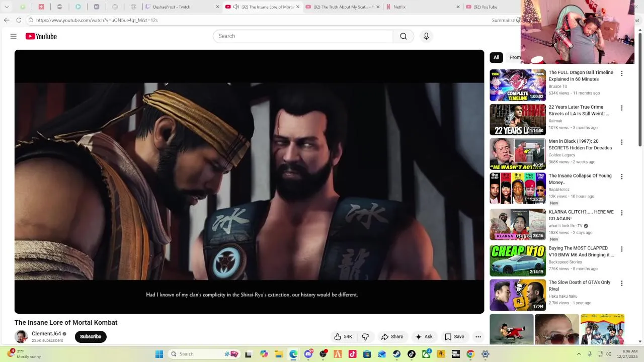
Task: Close the Netflix tab
Action: tap(458, 7)
